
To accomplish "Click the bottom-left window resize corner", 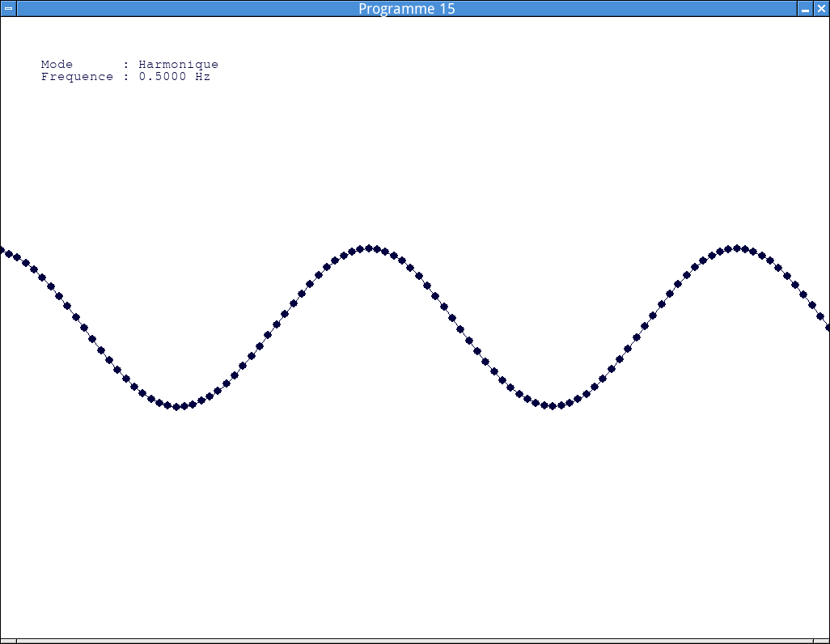I will click(7, 640).
